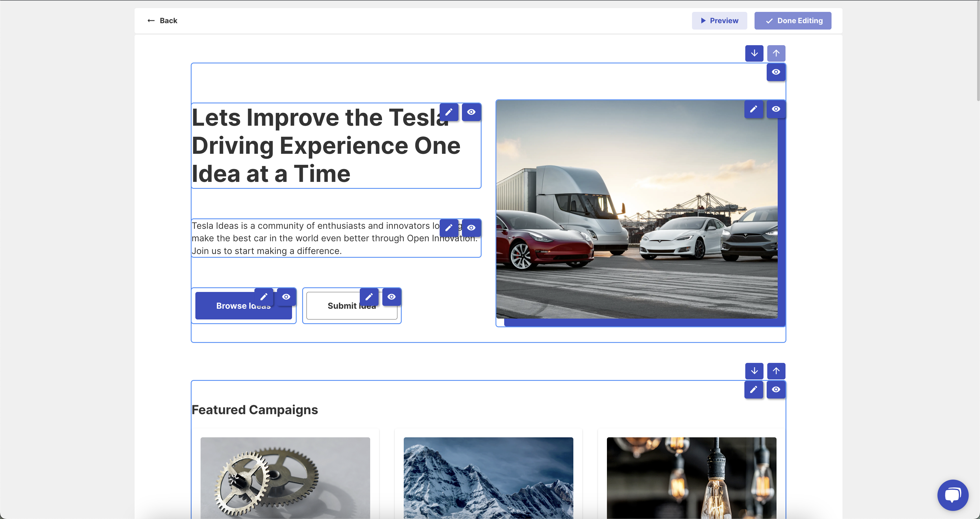Edit the Featured Campaigns section
Viewport: 980px width, 519px height.
click(754, 390)
